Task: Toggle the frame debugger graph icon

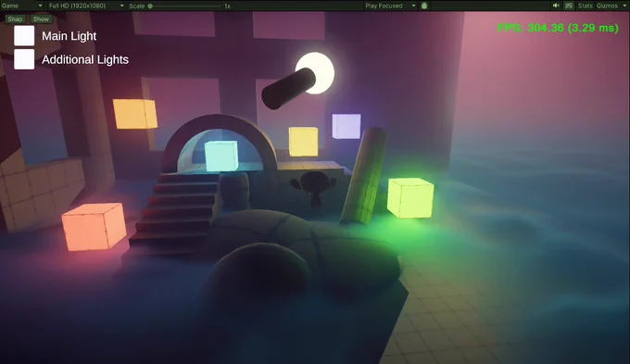Action: (x=569, y=6)
